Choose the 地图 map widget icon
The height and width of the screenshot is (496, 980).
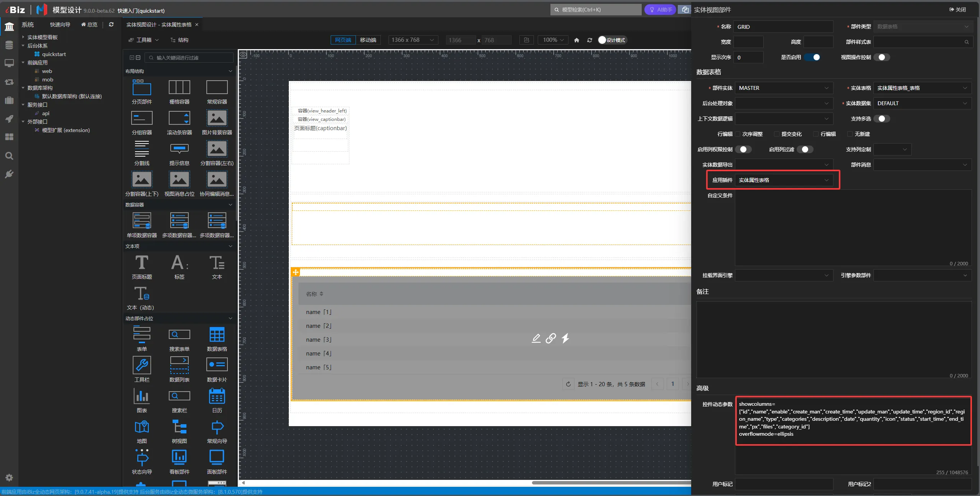142,427
